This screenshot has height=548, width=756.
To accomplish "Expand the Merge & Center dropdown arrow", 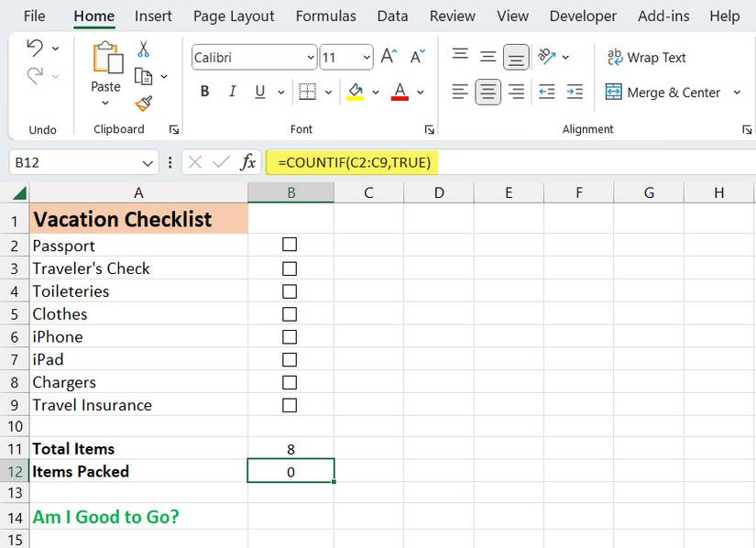I will (x=737, y=92).
